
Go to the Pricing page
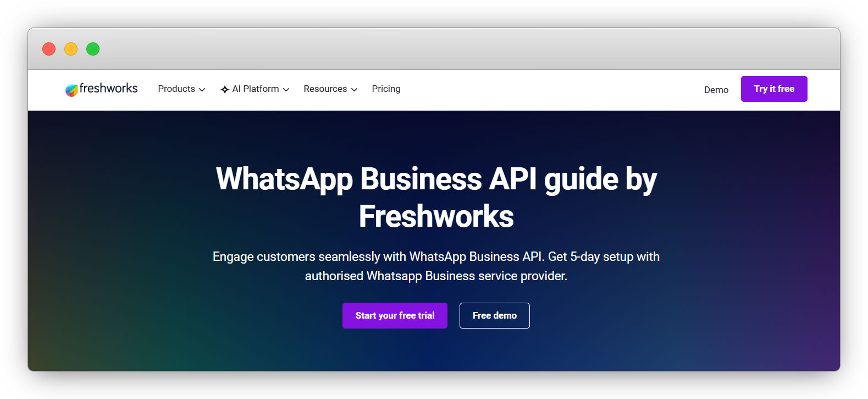click(x=386, y=89)
